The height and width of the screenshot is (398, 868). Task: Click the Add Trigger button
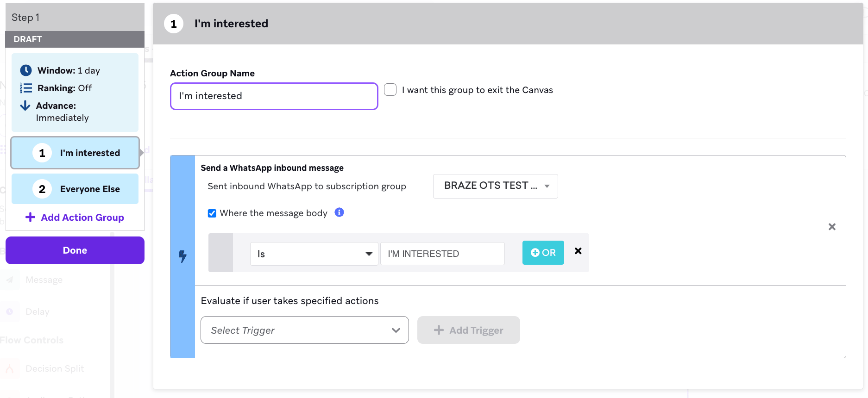click(x=469, y=330)
